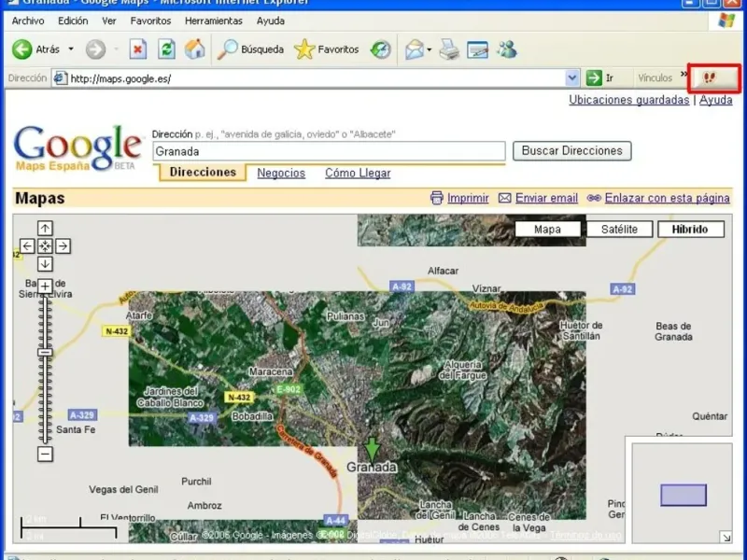Screen dimensions: 747x560
Task: Pan the map down with the arrow
Action: 45,264
